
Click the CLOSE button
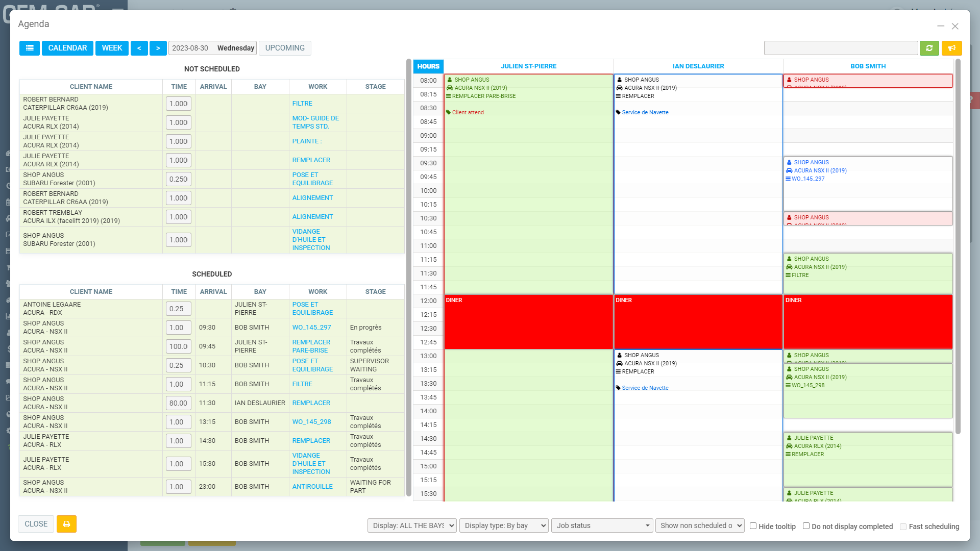tap(36, 524)
